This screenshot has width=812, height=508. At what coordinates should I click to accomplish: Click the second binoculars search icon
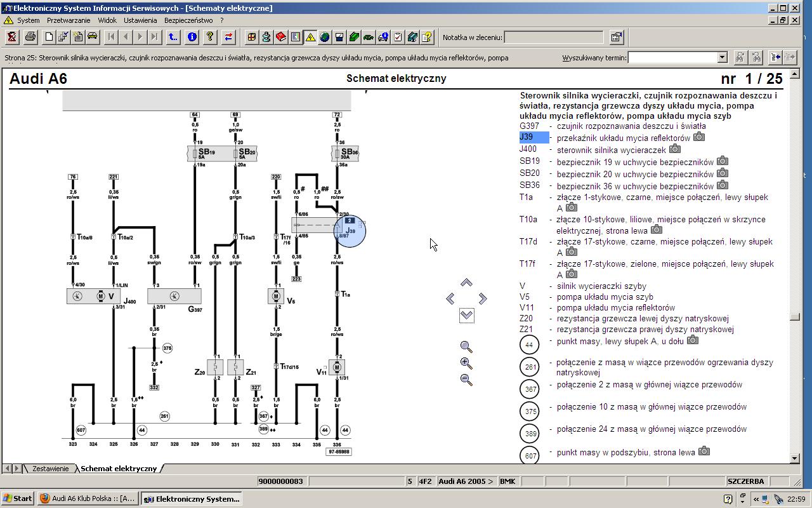pos(756,57)
